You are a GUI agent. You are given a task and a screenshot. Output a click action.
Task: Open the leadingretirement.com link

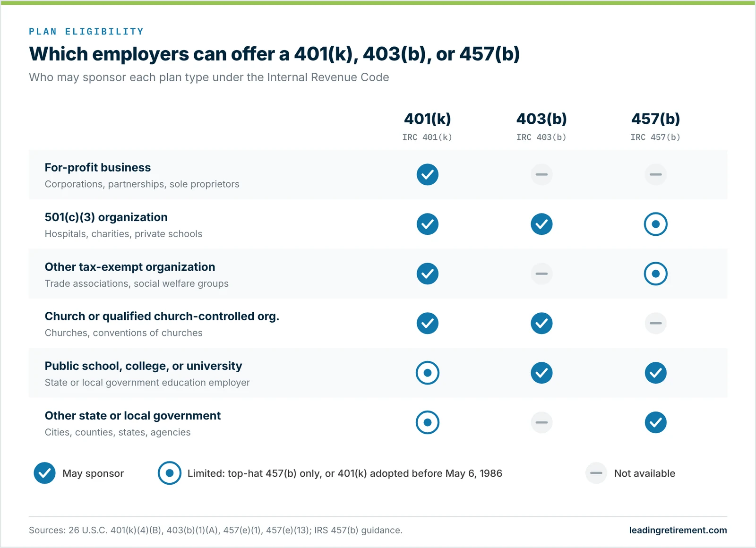click(678, 531)
